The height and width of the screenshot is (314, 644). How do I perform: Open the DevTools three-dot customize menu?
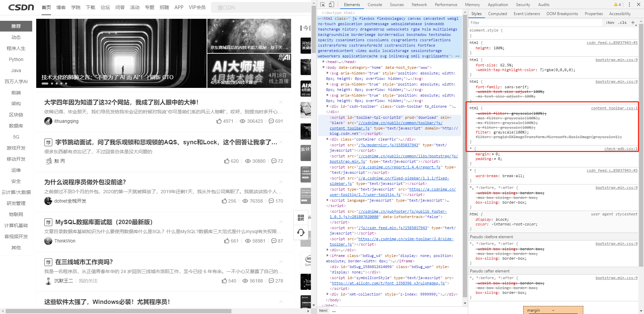click(629, 4)
